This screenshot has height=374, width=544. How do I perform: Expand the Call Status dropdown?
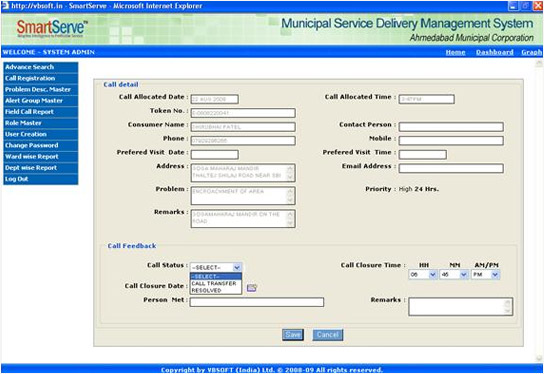coord(216,267)
